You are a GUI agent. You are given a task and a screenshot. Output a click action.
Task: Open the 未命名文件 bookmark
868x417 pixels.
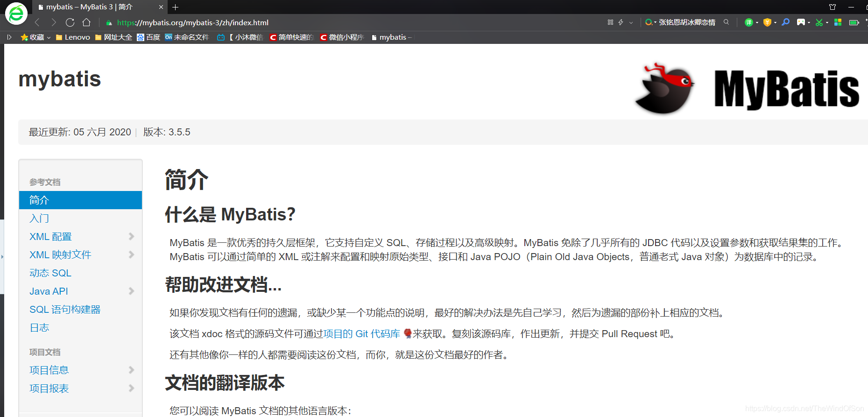click(x=187, y=37)
